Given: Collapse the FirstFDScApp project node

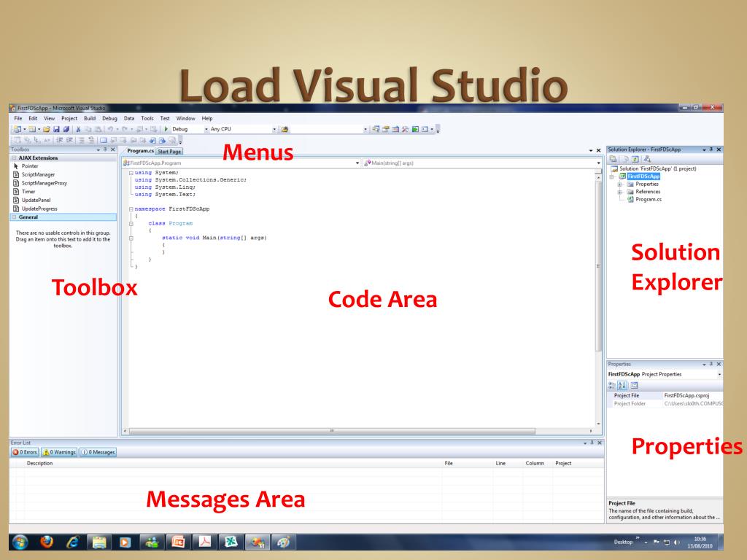Looking at the screenshot, I should pyautogui.click(x=612, y=176).
